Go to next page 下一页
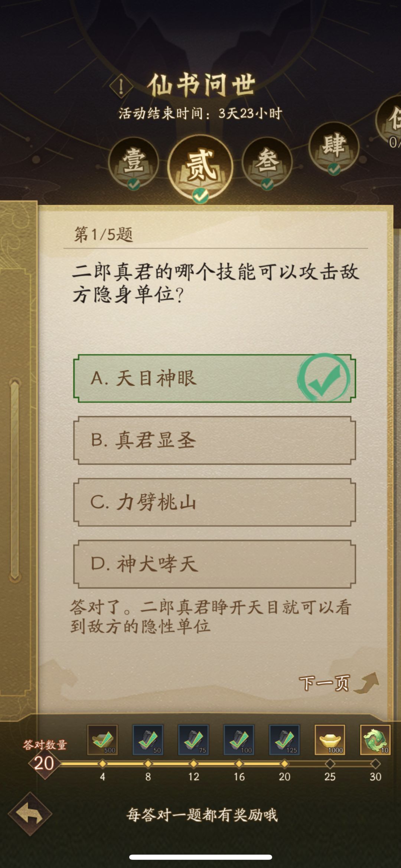The width and height of the screenshot is (401, 868). click(x=324, y=683)
